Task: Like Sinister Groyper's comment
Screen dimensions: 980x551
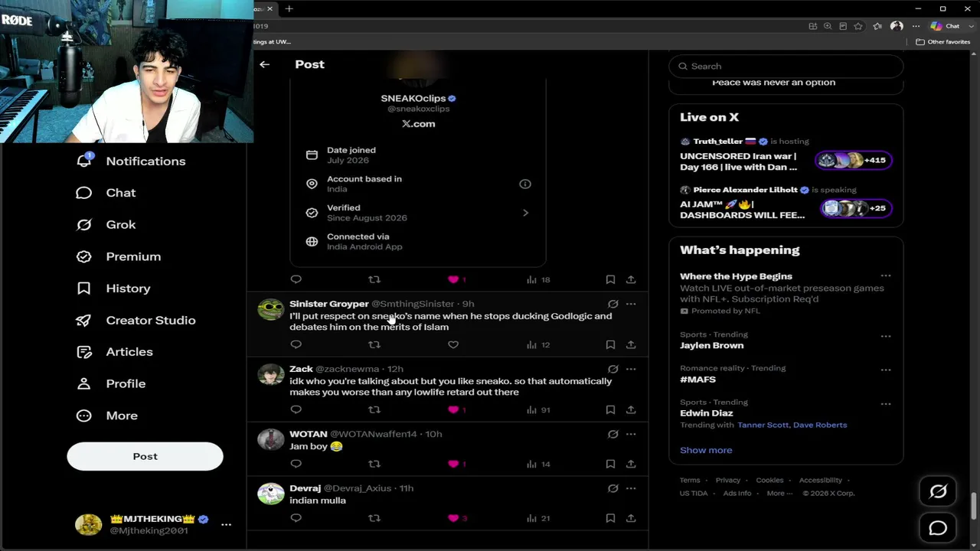Action: coord(453,344)
